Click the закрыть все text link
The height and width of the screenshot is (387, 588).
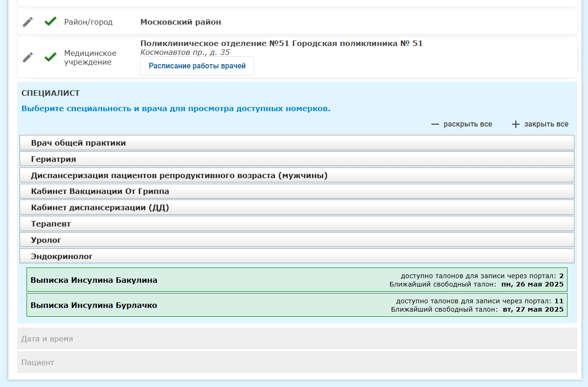click(546, 124)
